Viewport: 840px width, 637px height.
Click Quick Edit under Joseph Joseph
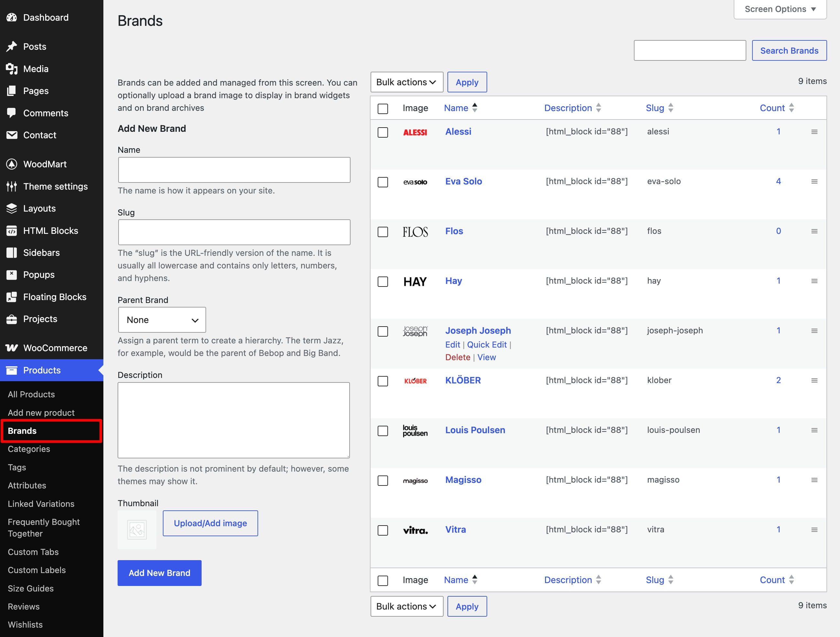[x=487, y=344]
